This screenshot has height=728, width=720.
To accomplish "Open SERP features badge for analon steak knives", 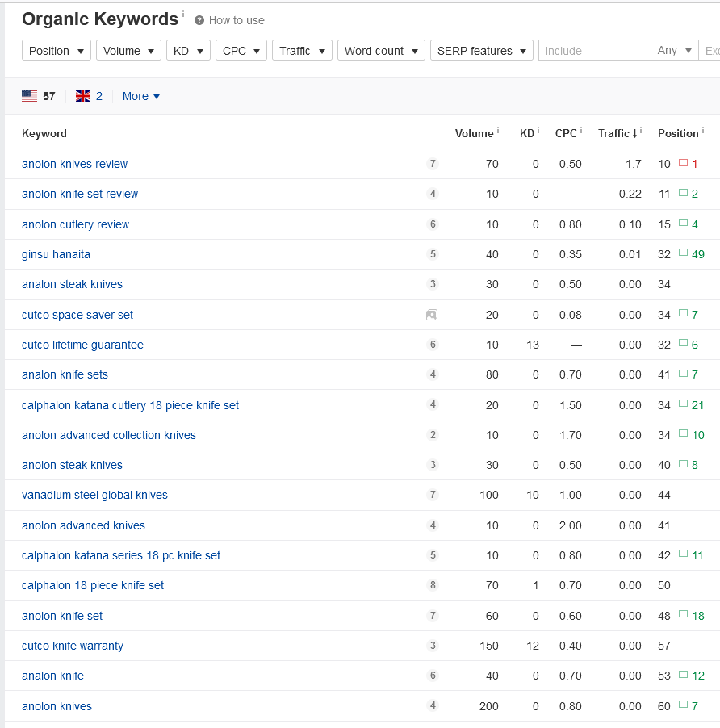I will pos(433,283).
